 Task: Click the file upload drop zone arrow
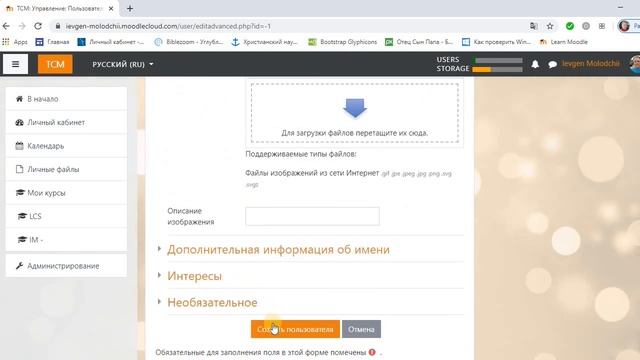pyautogui.click(x=355, y=108)
